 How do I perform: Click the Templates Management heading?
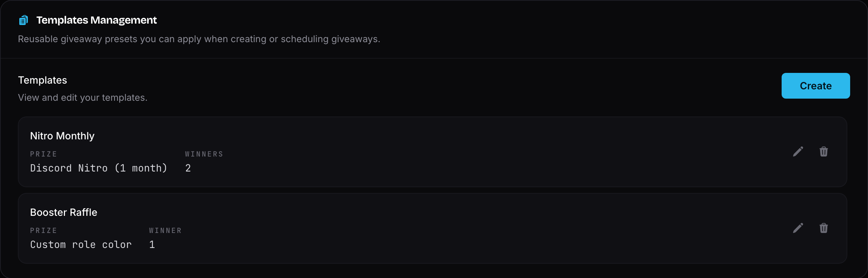coord(96,20)
